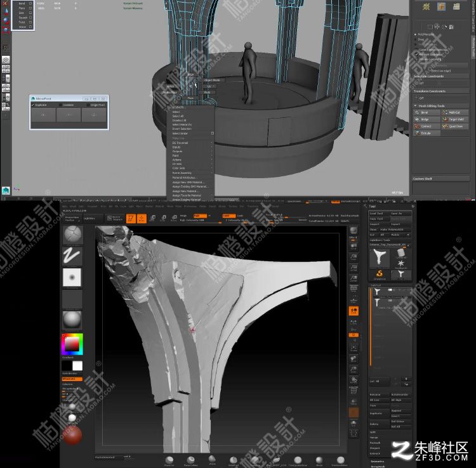Click the Connect tool button
The height and width of the screenshot is (468, 476).
[x=426, y=126]
